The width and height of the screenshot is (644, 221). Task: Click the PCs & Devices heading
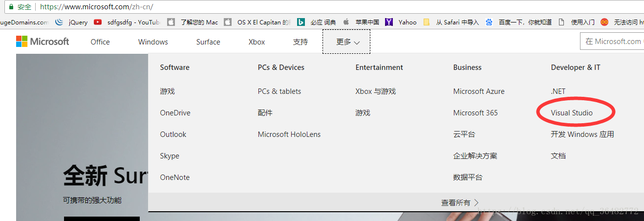(x=281, y=67)
